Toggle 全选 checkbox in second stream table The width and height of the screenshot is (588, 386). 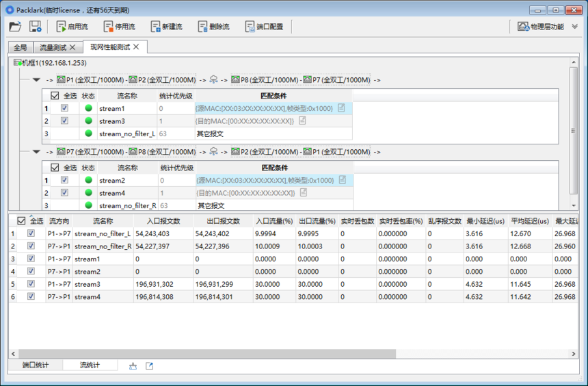[x=55, y=168]
